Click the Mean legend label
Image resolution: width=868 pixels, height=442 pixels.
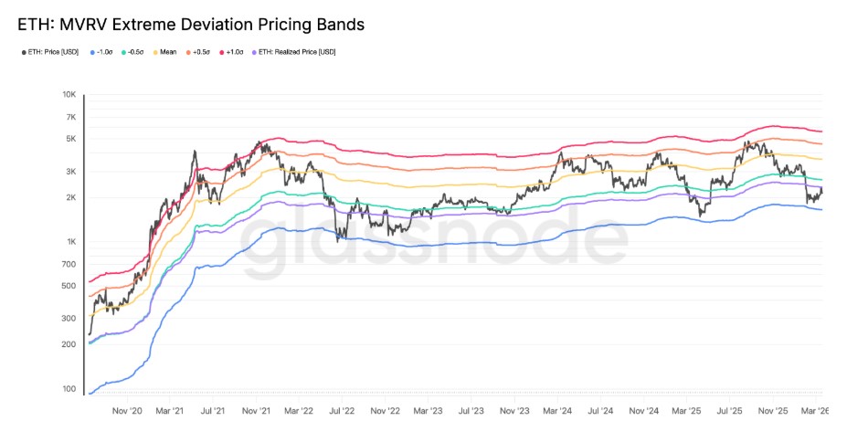(168, 52)
